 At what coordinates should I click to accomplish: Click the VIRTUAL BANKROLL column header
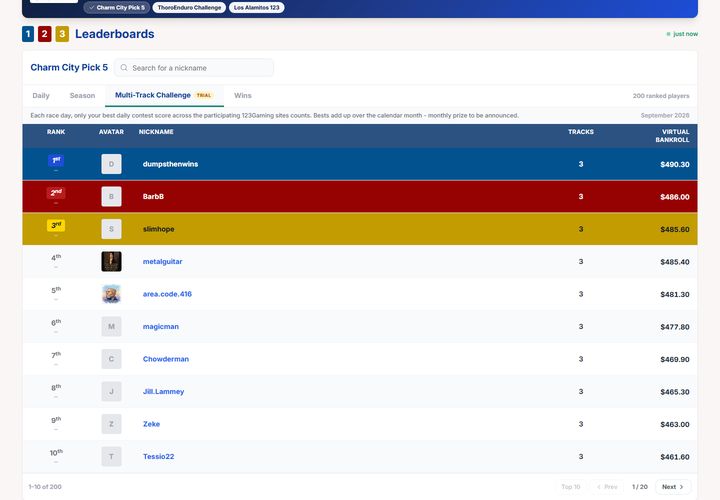tap(672, 135)
